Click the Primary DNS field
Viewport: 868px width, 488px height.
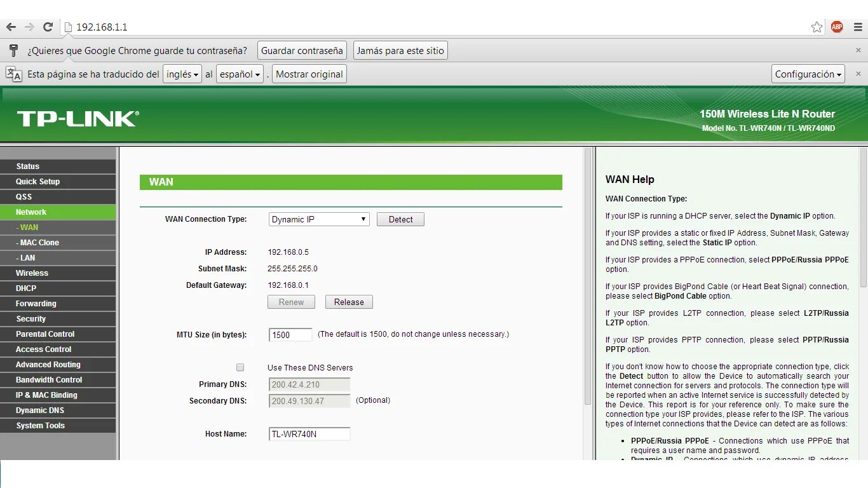[x=309, y=384]
